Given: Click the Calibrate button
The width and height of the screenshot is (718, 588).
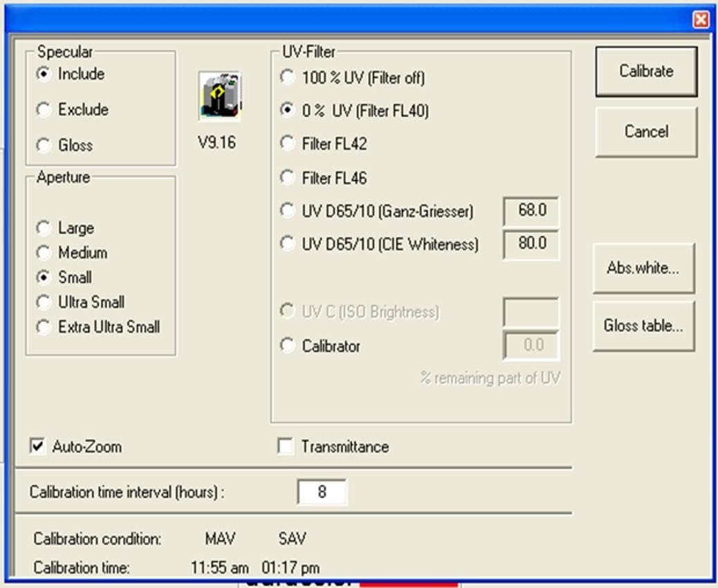Looking at the screenshot, I should pyautogui.click(x=646, y=71).
